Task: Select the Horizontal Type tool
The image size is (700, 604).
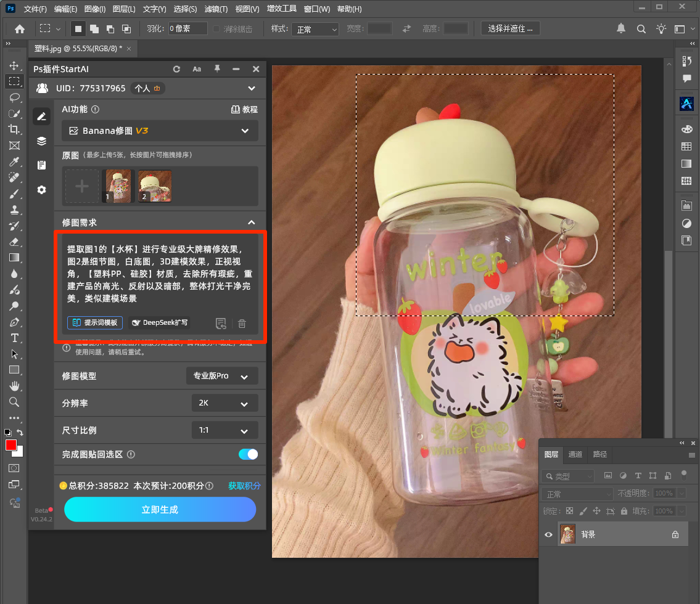Action: 14,338
